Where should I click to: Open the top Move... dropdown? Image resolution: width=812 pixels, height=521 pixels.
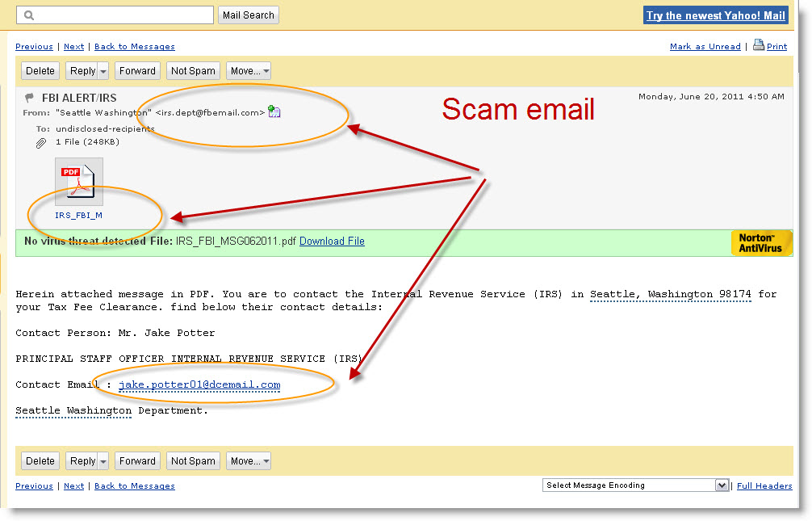(249, 71)
